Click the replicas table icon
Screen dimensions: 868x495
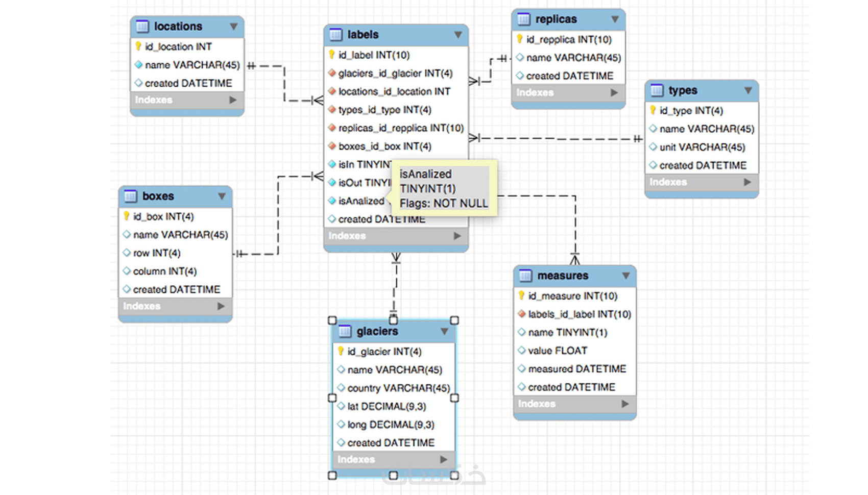coord(524,19)
